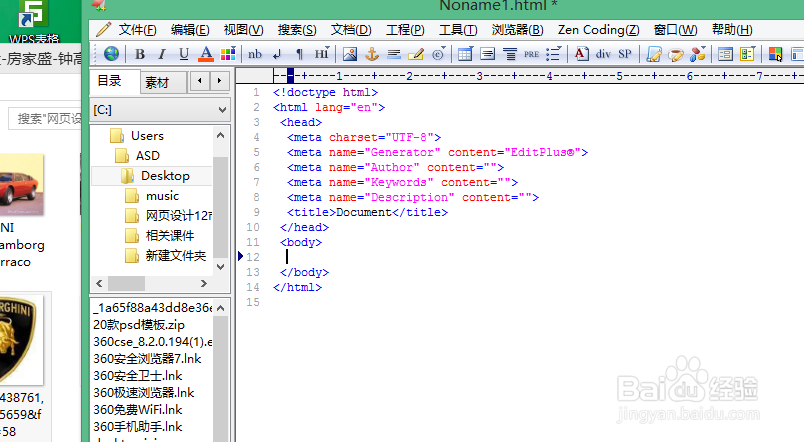Insert div tag button
Viewport: 804px width, 442px height.
(603, 54)
